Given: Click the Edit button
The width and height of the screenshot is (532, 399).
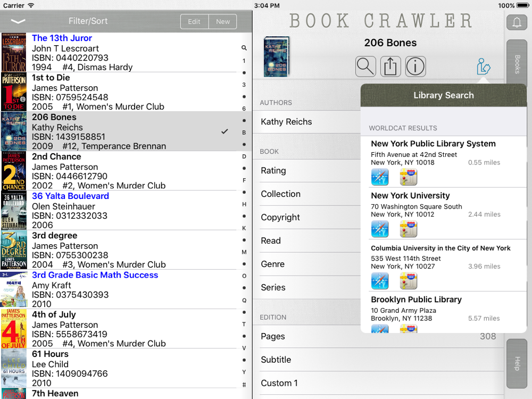Looking at the screenshot, I should (x=194, y=21).
